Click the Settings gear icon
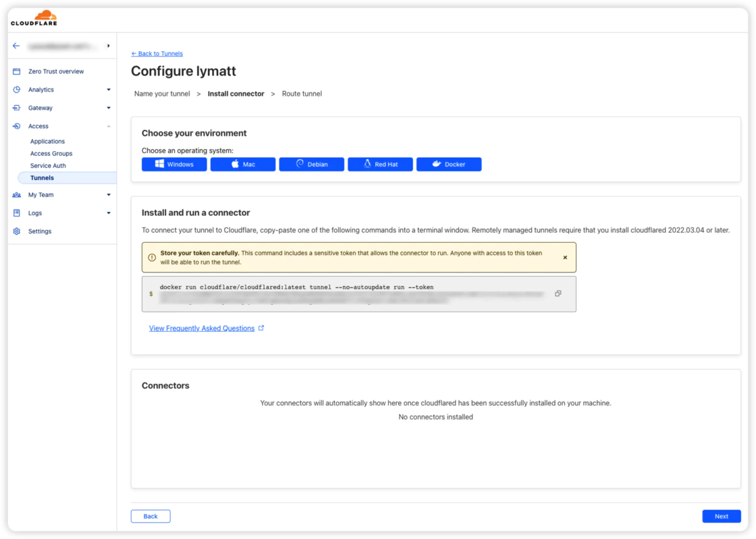756x539 pixels. coord(17,231)
